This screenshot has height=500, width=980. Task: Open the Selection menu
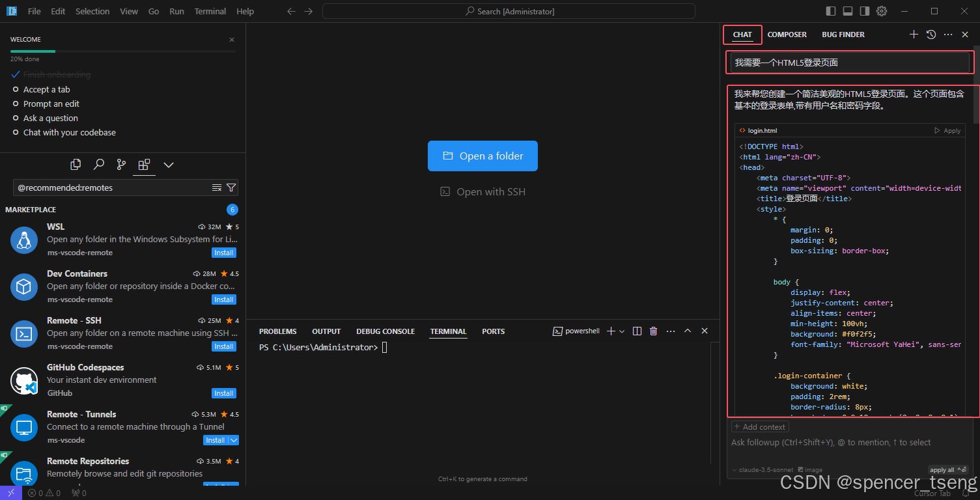pos(92,11)
